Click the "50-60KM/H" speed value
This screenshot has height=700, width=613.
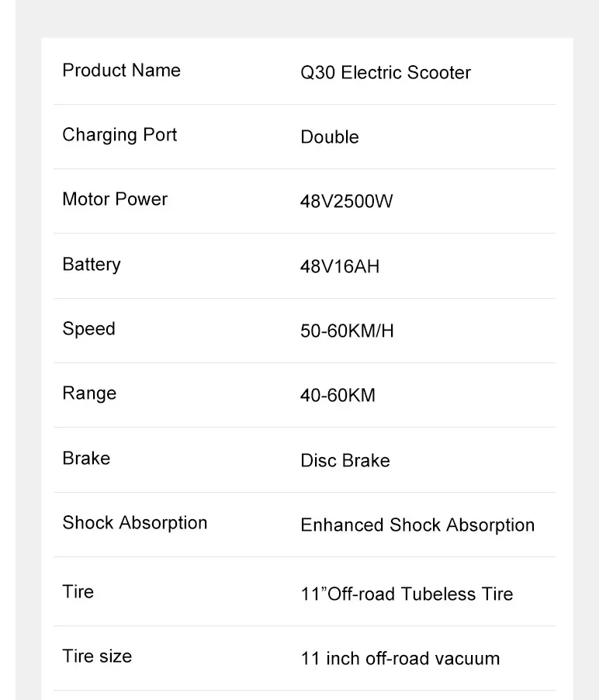(x=347, y=331)
